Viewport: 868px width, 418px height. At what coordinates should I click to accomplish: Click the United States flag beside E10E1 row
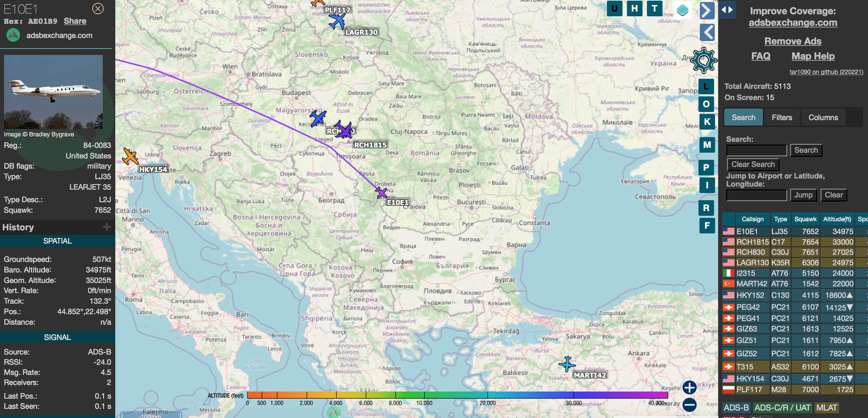coord(728,231)
